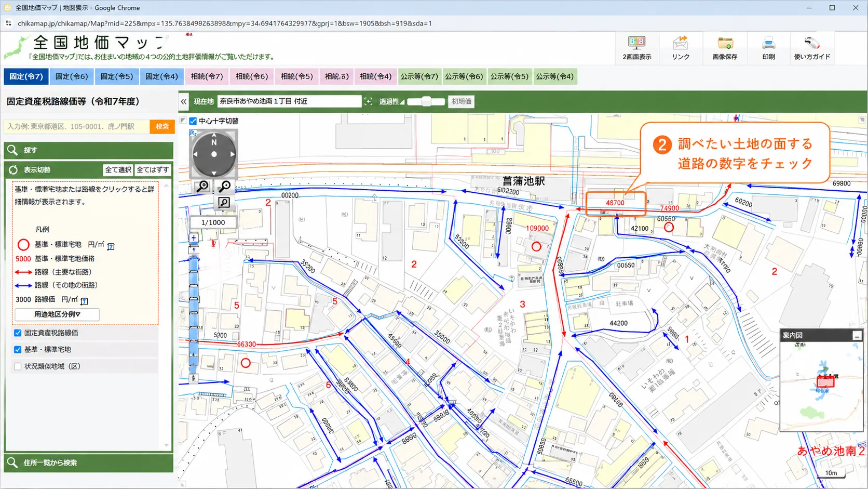
Task: Pan the map west with compass arrow
Action: tap(195, 154)
